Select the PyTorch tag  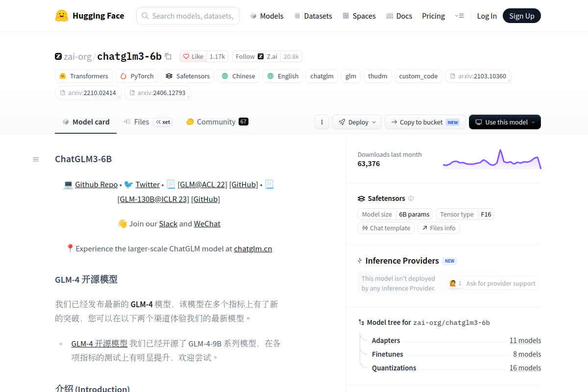(x=137, y=76)
